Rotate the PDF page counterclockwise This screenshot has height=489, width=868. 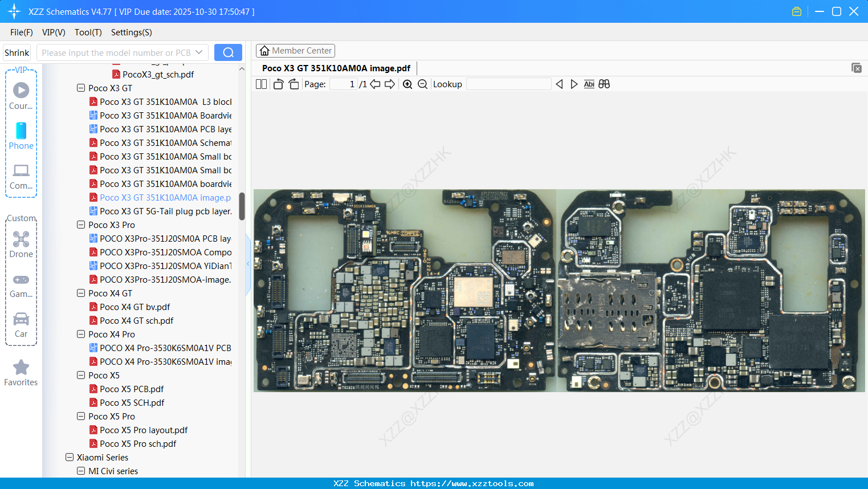278,84
